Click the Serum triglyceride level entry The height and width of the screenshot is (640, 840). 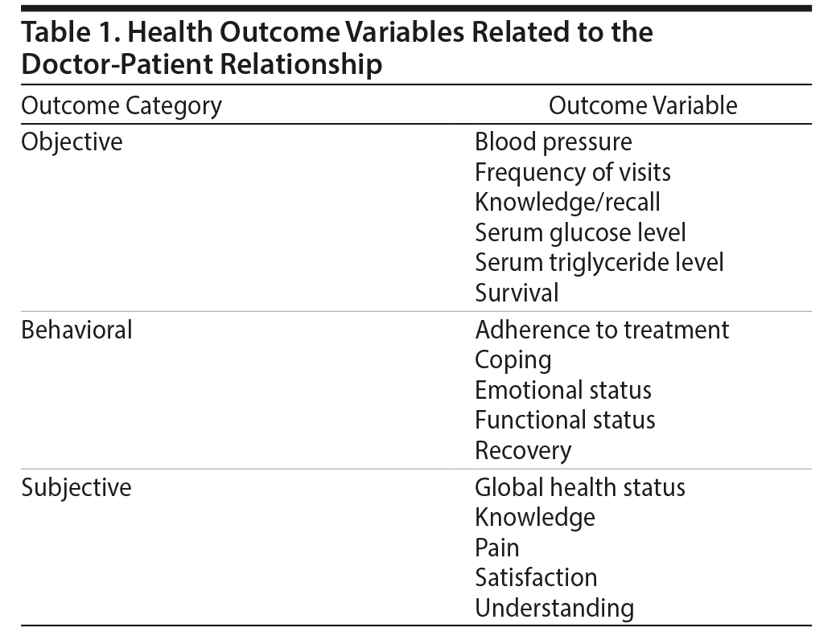[599, 262]
